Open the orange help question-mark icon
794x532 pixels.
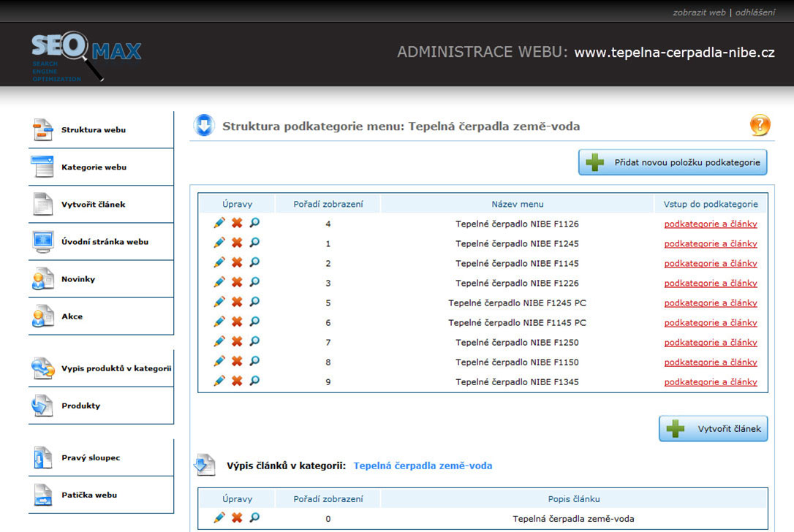tap(760, 125)
